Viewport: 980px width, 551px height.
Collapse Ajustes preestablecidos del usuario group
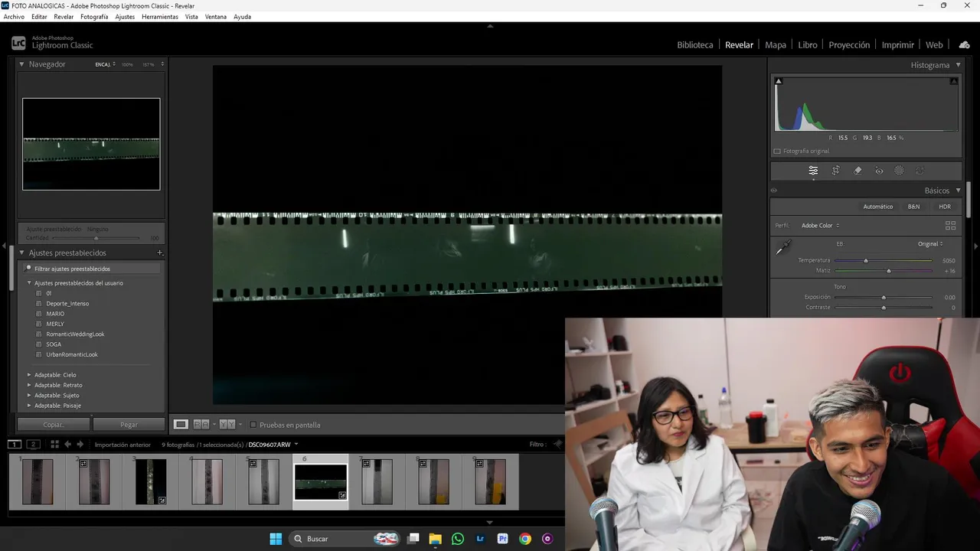coord(29,283)
